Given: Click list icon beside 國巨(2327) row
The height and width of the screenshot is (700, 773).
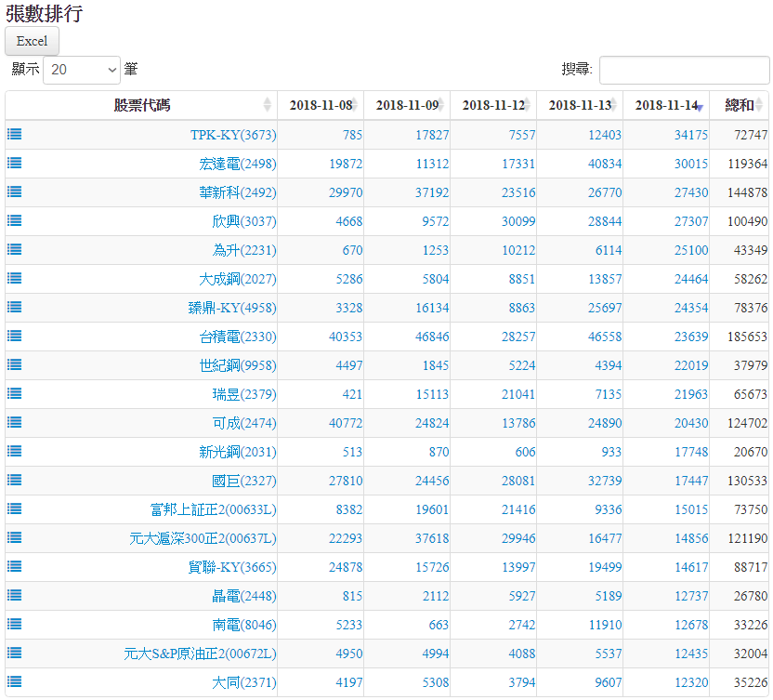Looking at the screenshot, I should pos(15,480).
